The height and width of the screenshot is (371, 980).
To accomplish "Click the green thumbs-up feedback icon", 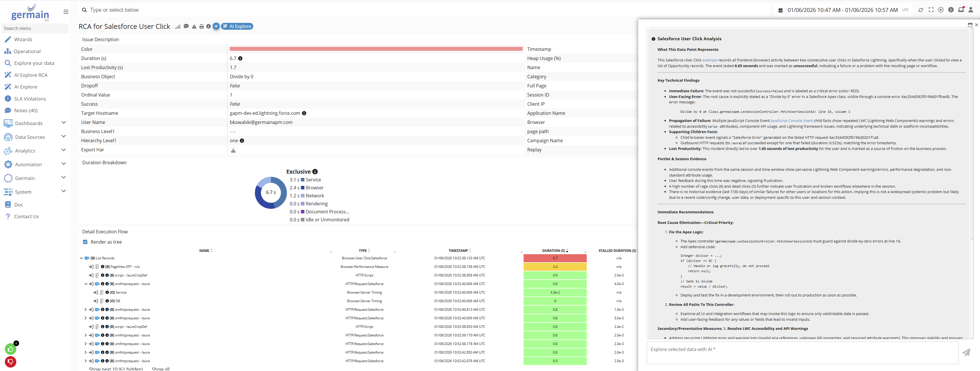I will coord(10,349).
